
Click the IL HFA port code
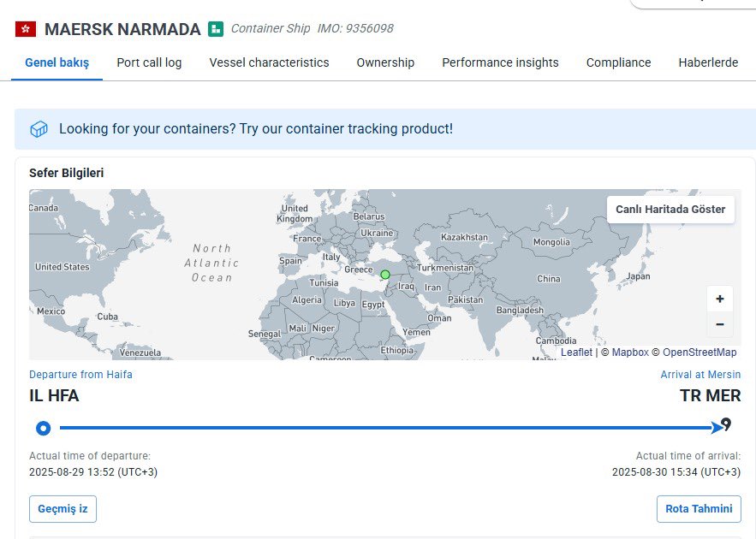point(54,395)
